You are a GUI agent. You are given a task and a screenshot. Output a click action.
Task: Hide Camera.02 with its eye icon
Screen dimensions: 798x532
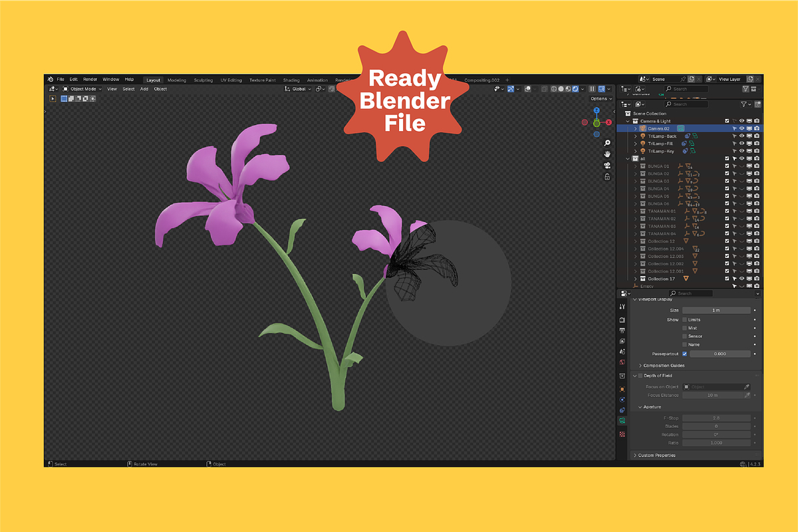[741, 128]
